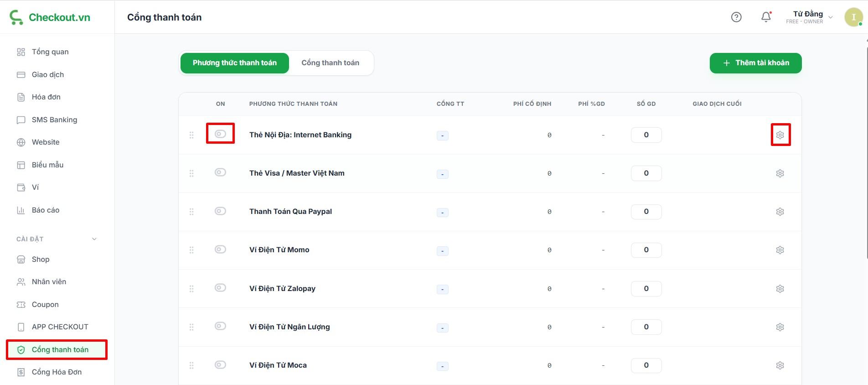
Task: Open settings gear for Thanh Toán Qua Paypal
Action: [x=780, y=212]
